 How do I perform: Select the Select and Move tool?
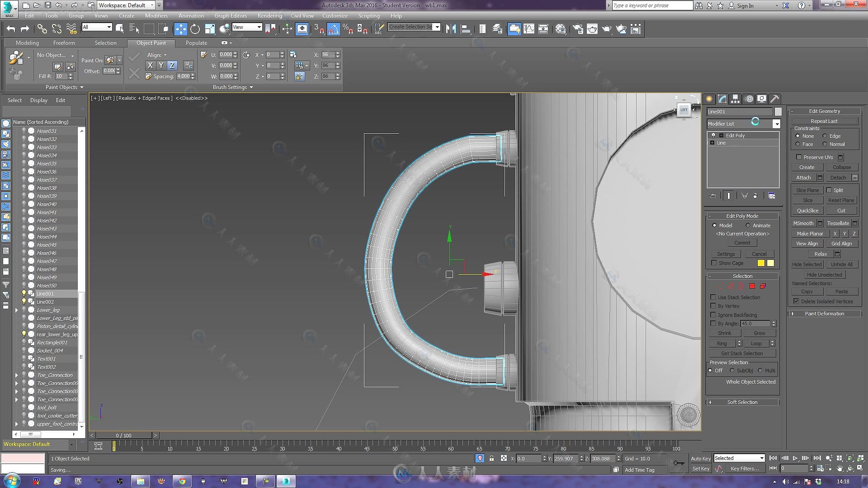pyautogui.click(x=180, y=29)
